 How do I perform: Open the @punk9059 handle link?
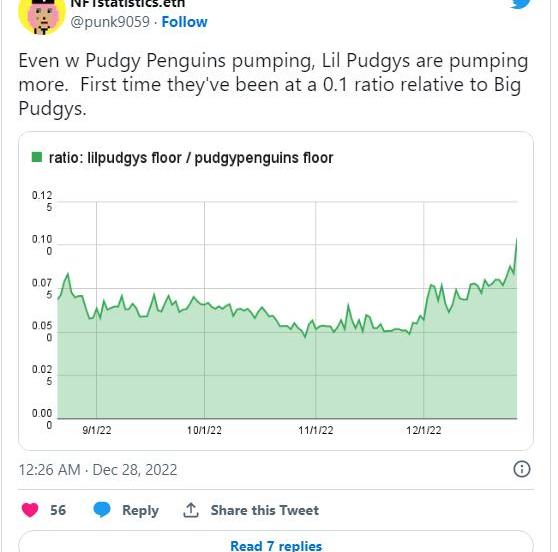coord(110,22)
